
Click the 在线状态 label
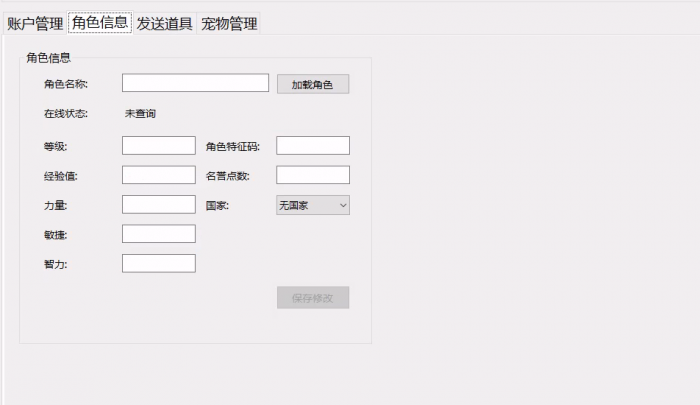(x=66, y=114)
